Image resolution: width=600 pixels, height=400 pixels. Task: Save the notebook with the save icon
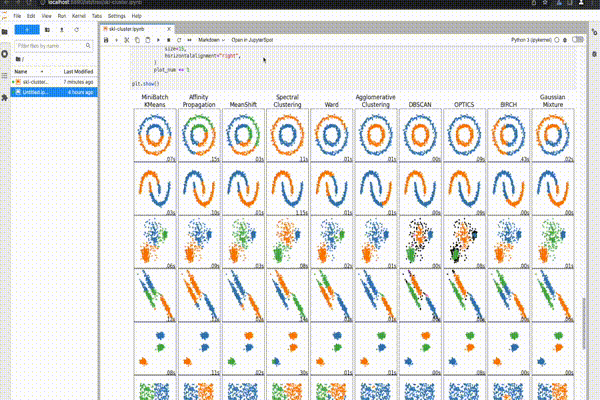106,40
